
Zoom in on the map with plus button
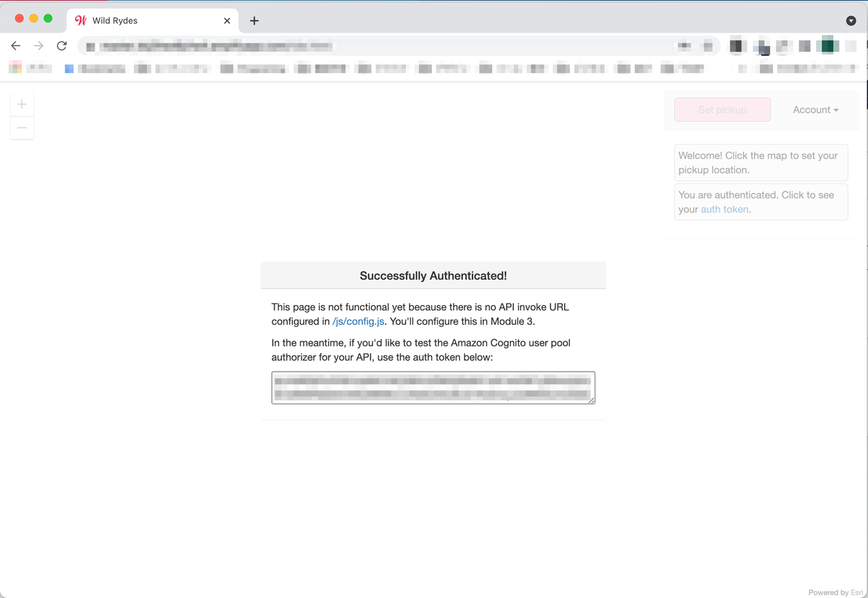(x=22, y=104)
